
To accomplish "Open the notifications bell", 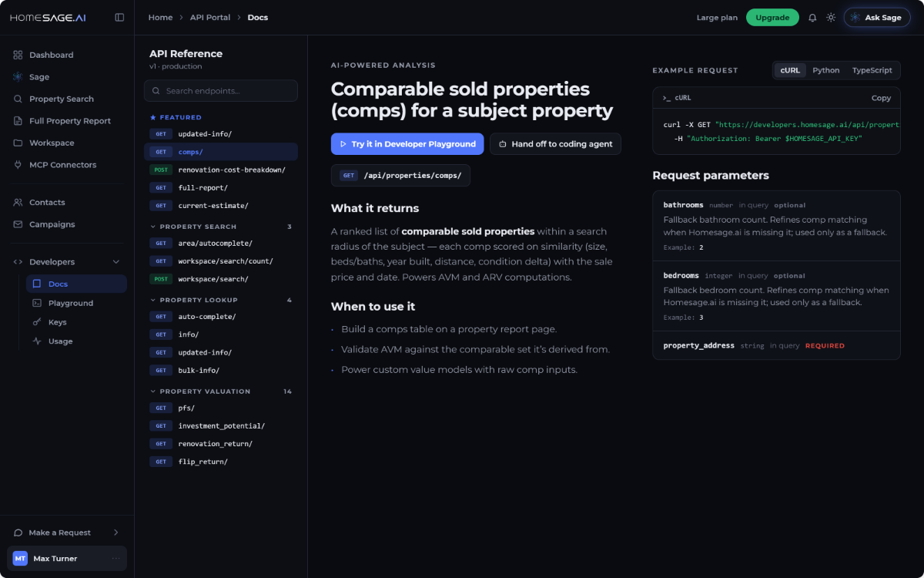I will point(812,18).
